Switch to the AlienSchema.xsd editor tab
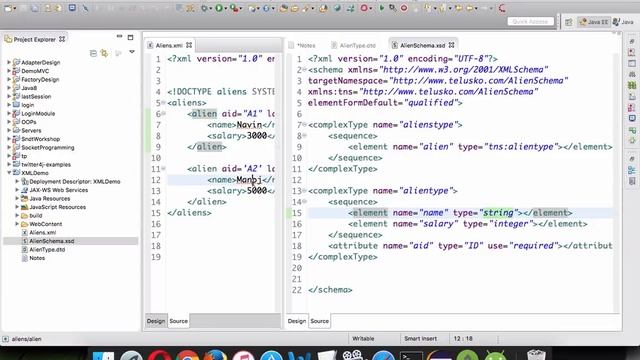 click(422, 45)
